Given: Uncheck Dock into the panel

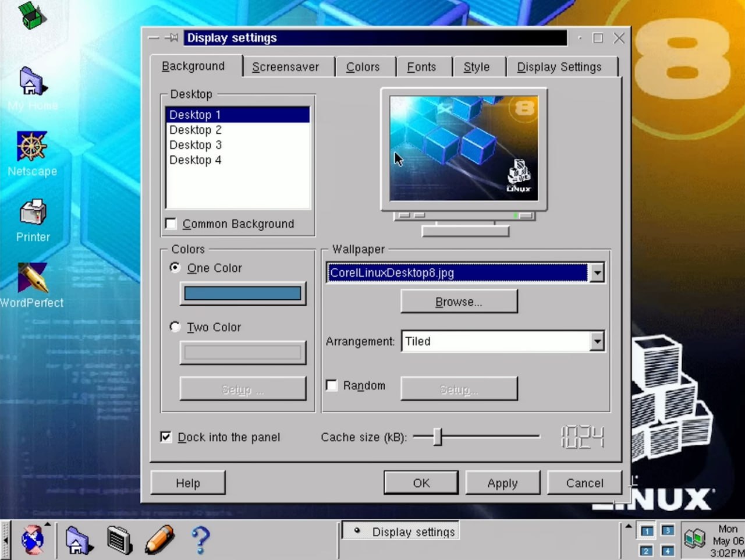Looking at the screenshot, I should [166, 437].
